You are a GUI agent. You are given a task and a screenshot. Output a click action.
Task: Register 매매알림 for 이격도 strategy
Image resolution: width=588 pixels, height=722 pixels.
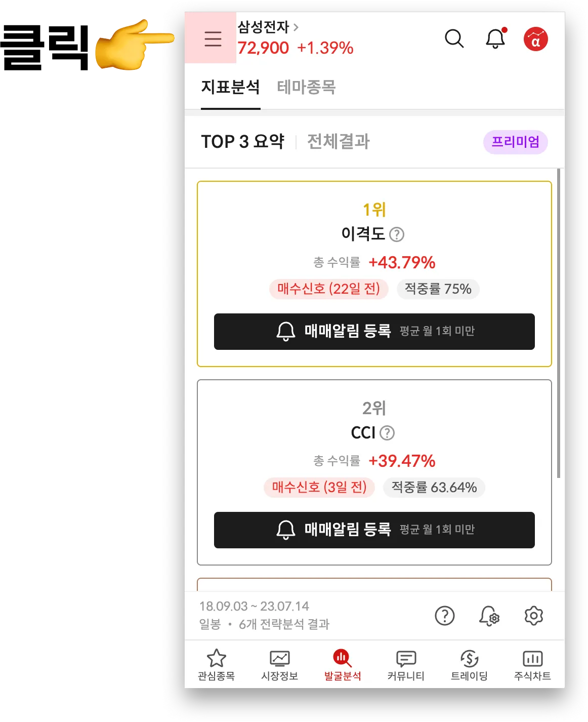(374, 332)
